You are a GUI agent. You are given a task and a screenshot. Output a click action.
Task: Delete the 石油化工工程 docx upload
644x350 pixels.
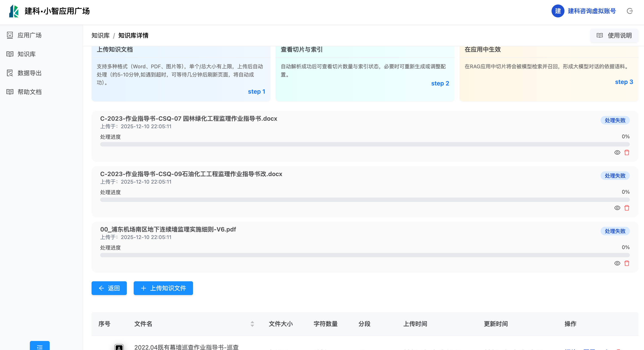627,208
